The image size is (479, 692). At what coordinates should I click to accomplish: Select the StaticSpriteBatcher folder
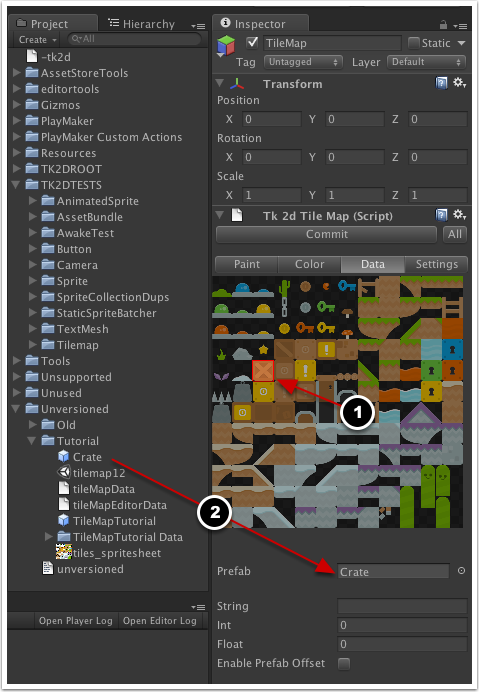click(98, 313)
